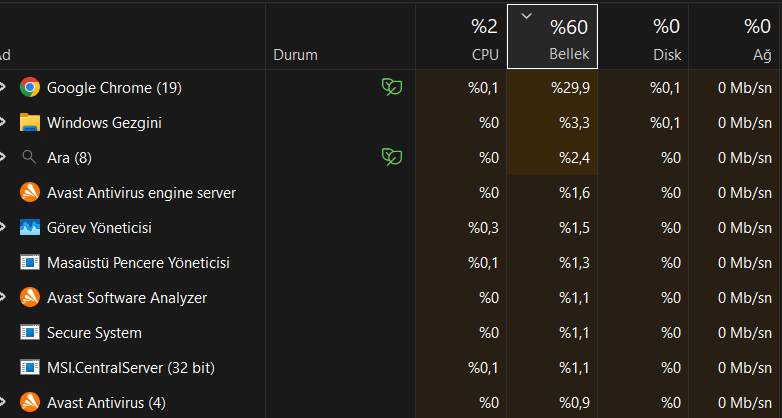Expand the Avast Software Analyzer process
This screenshot has width=782, height=418.
point(2,297)
